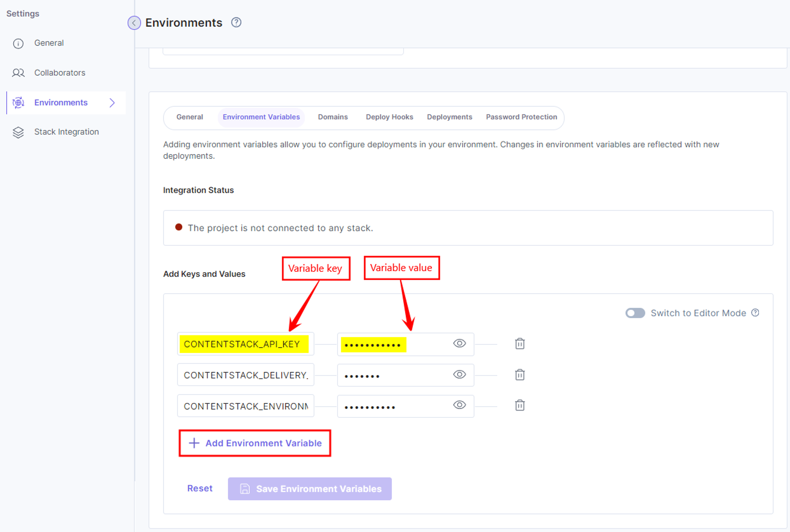790x532 pixels.
Task: Click the 'Integration Status' heading
Action: 199,190
